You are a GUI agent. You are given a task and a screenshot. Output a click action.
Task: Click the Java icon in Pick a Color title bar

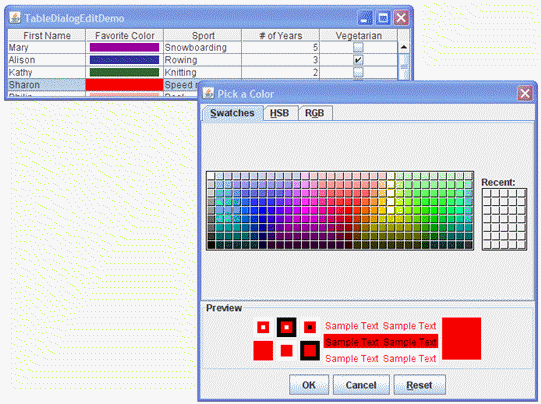(208, 93)
